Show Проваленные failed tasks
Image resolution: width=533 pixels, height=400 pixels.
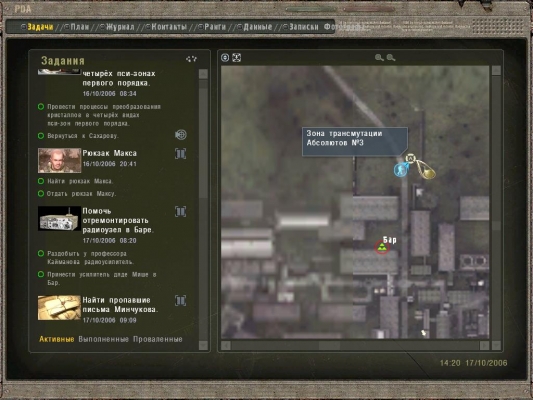158,339
